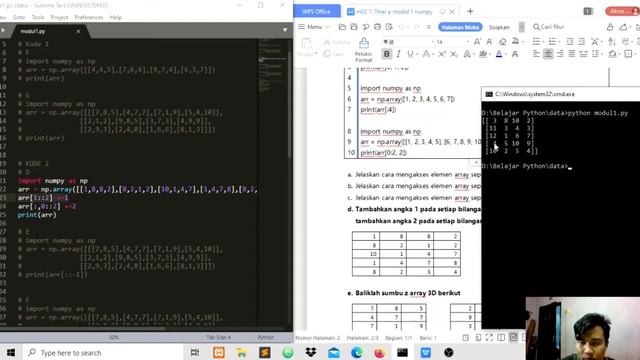Add a new WPS tab with plus button

(x=470, y=11)
